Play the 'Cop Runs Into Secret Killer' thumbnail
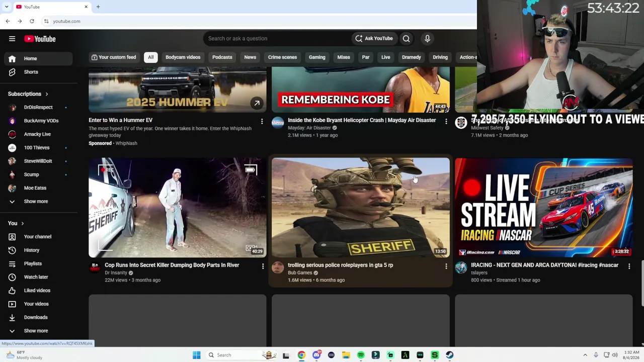 coord(178,208)
